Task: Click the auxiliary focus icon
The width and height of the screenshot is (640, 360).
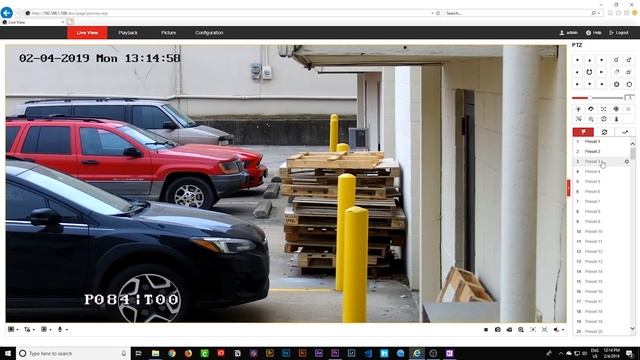Action: pos(603,109)
